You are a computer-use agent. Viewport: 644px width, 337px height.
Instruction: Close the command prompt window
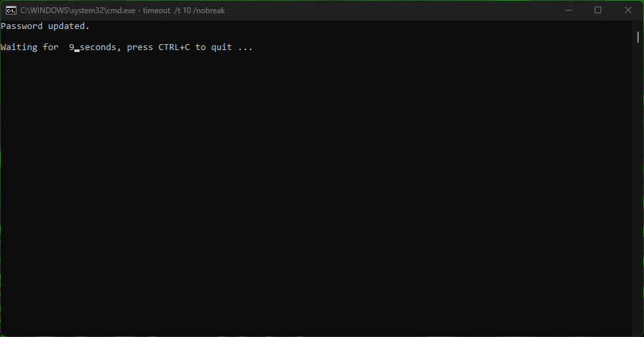pos(628,11)
